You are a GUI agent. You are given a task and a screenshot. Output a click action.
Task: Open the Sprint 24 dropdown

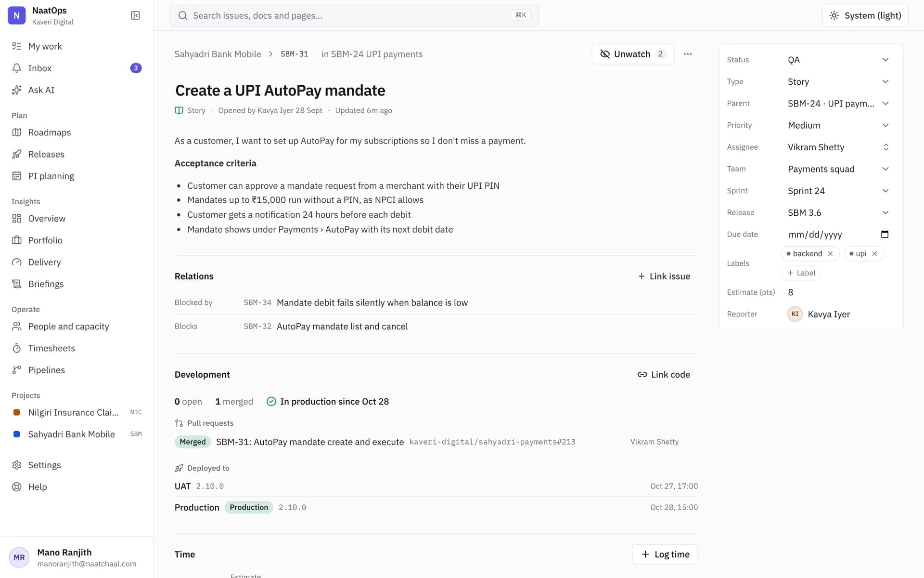pos(838,191)
